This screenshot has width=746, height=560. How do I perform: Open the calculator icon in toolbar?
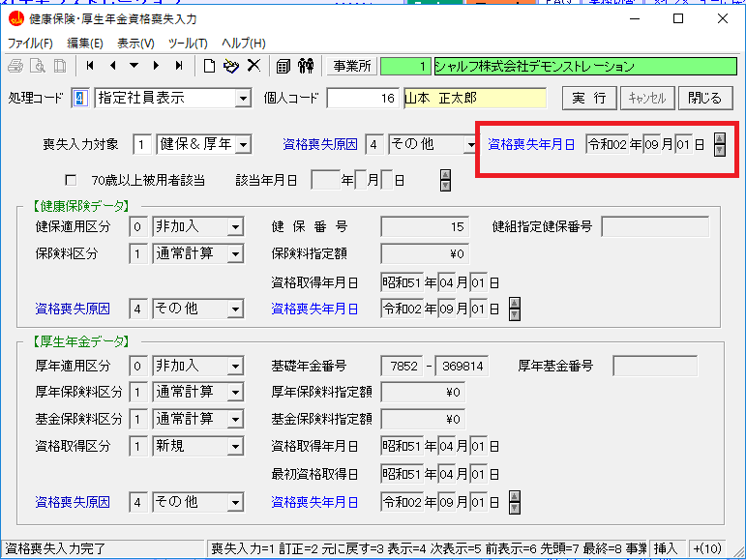(283, 66)
